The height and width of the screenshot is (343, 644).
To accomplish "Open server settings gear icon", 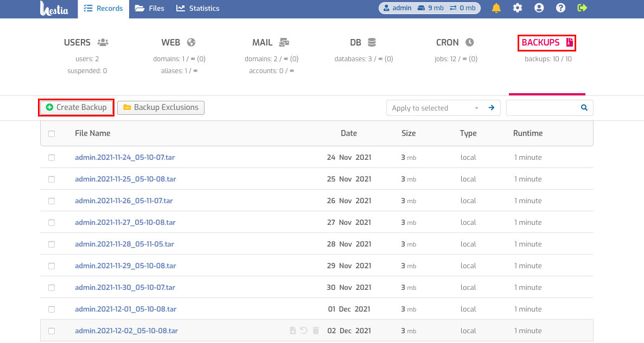I will [x=518, y=8].
